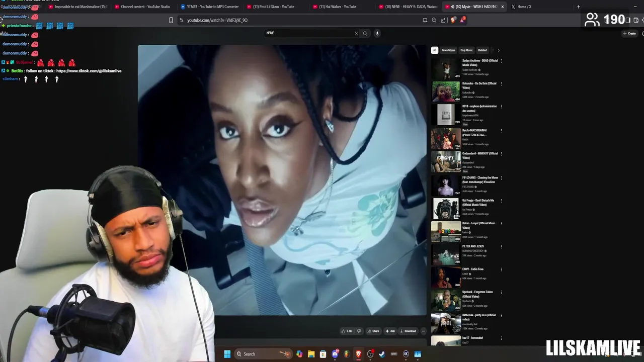
Task: Open the Create button on YouTube
Action: click(629, 33)
